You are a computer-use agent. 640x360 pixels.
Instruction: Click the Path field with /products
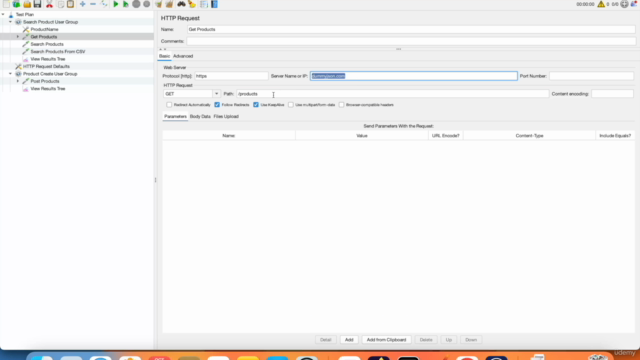(392, 94)
